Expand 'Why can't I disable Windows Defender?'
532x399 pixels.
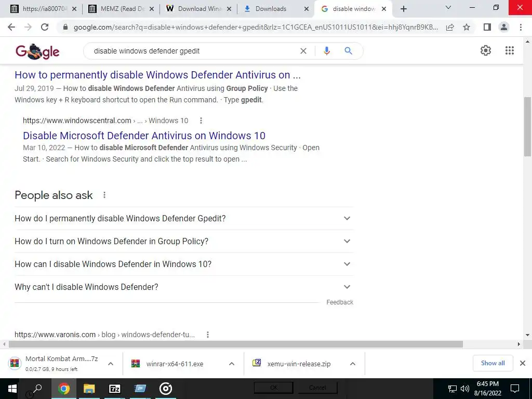tap(184, 287)
